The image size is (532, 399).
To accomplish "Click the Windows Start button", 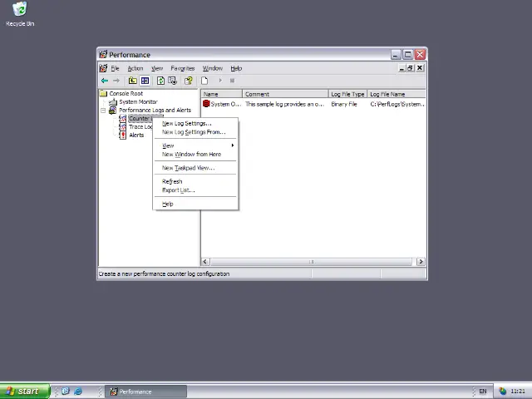I will click(x=22, y=392).
